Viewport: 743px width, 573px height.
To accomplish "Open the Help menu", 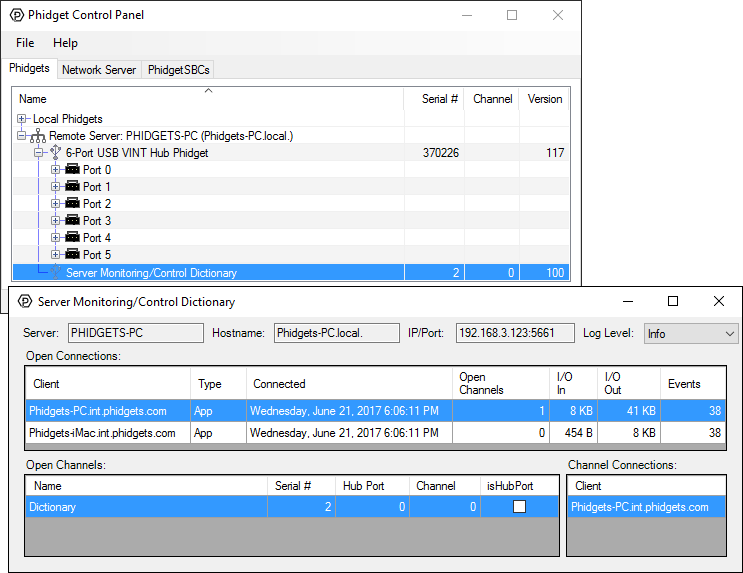I will point(65,43).
